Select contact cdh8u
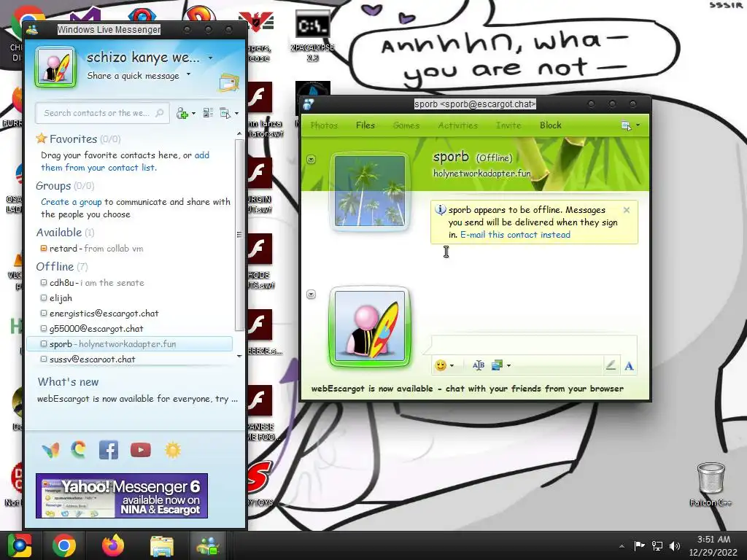The image size is (747, 560). (x=97, y=283)
